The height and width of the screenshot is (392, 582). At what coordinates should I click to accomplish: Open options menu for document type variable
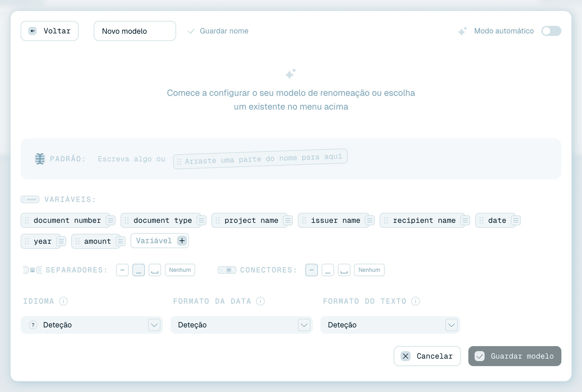point(201,220)
